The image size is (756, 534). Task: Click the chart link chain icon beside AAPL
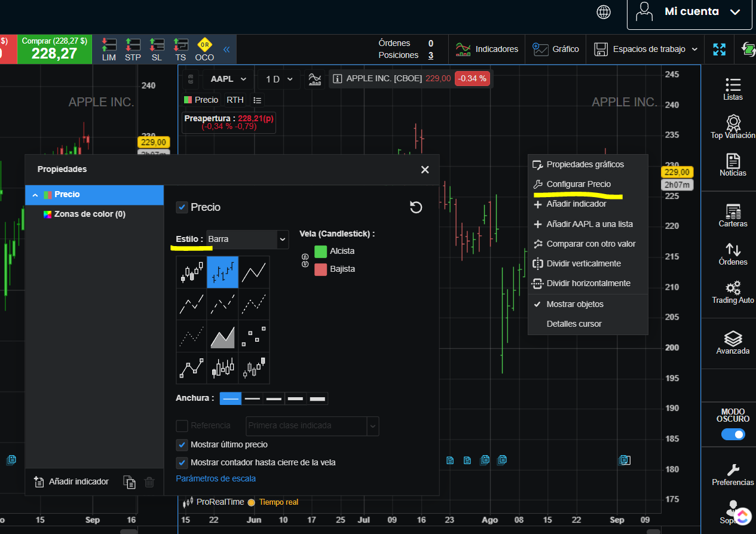coord(191,79)
